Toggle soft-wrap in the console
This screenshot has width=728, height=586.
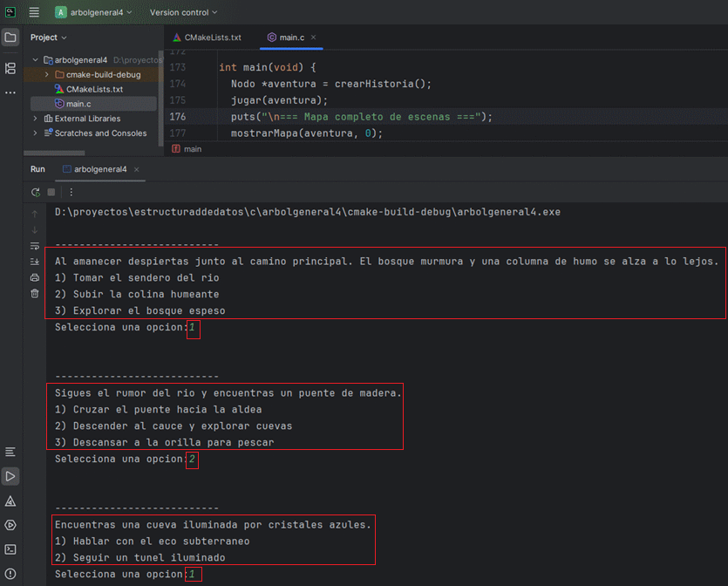pos(35,246)
